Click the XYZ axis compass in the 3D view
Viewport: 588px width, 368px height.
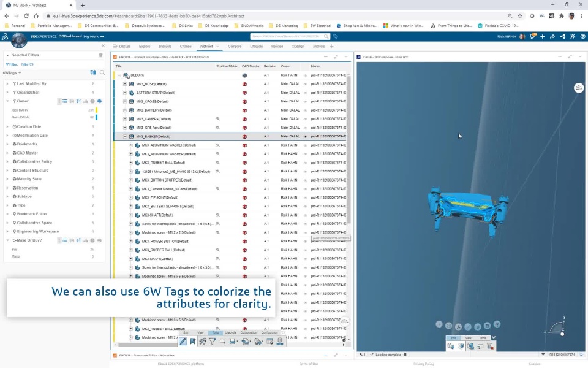[557, 327]
